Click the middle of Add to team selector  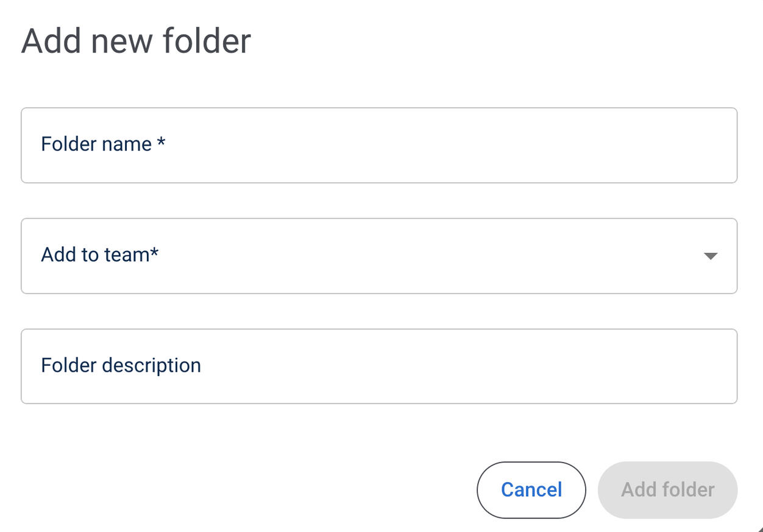379,256
